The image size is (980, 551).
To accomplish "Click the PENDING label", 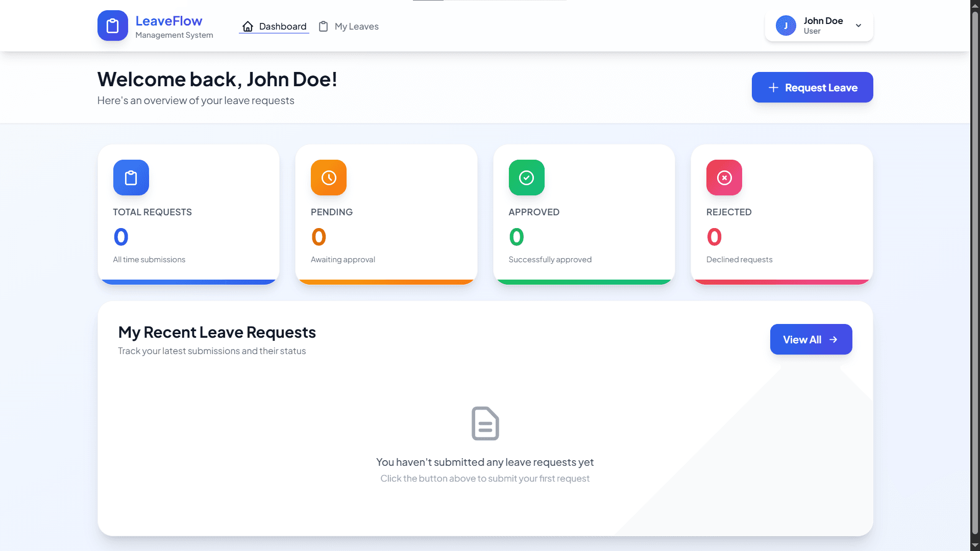I will point(332,212).
